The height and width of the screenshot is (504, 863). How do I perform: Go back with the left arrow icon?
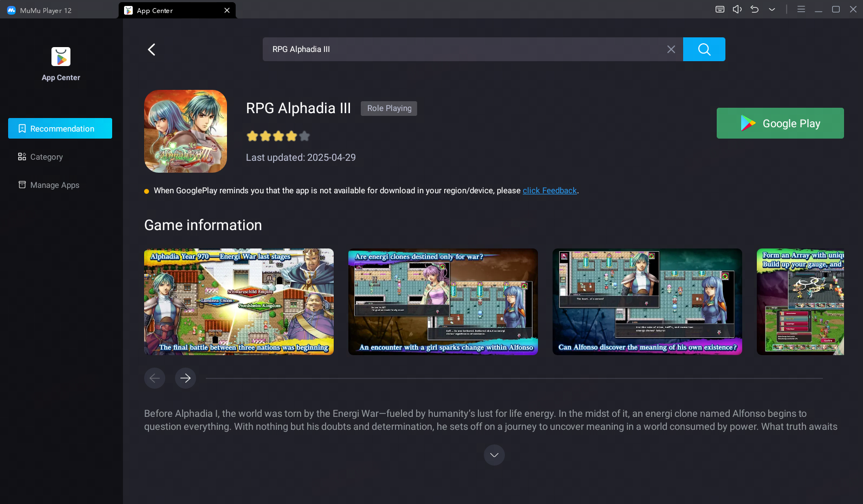point(152,49)
